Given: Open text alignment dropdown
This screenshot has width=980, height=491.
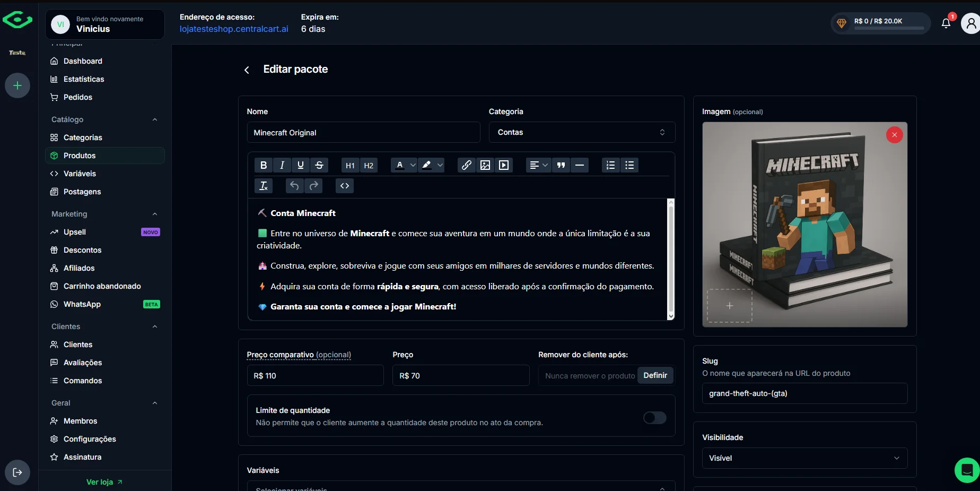Looking at the screenshot, I should click(x=538, y=165).
